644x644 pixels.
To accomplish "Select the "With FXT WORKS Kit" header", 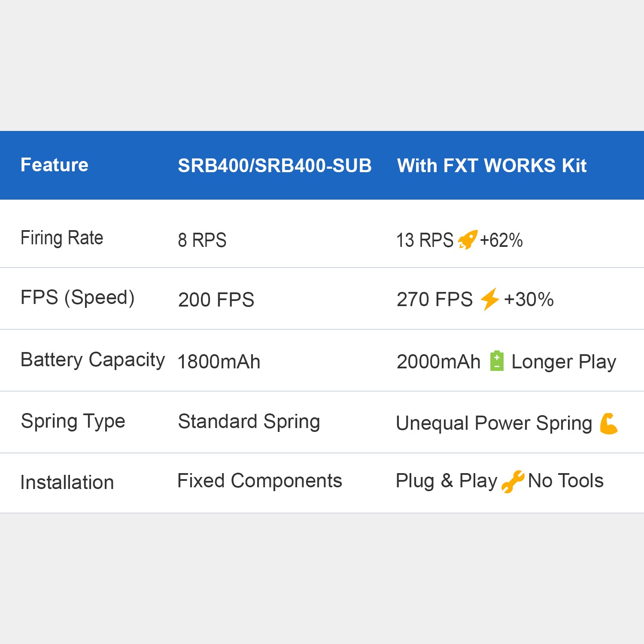I will point(492,166).
